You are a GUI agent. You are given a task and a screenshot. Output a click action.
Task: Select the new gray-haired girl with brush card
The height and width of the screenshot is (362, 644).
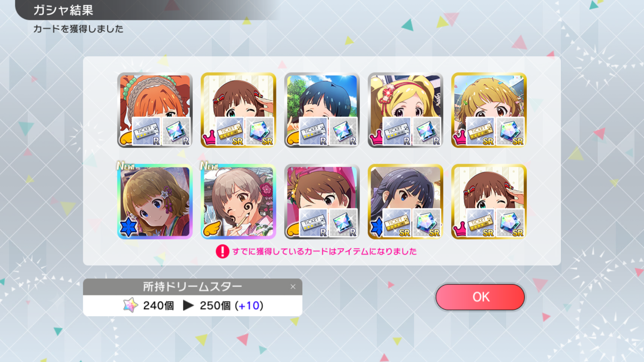(238, 201)
